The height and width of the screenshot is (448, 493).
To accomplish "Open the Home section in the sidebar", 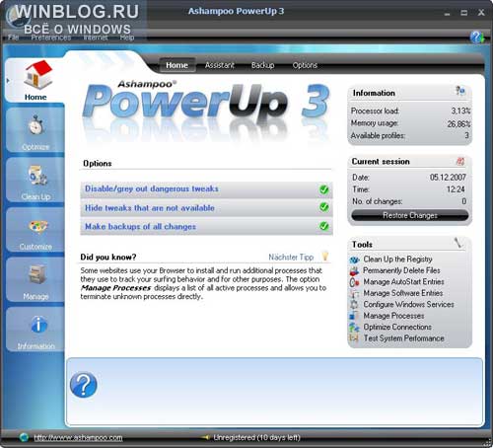I will click(x=35, y=80).
